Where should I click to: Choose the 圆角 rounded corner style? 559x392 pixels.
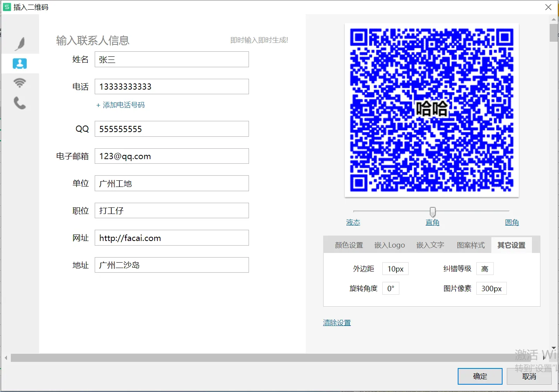tap(512, 222)
